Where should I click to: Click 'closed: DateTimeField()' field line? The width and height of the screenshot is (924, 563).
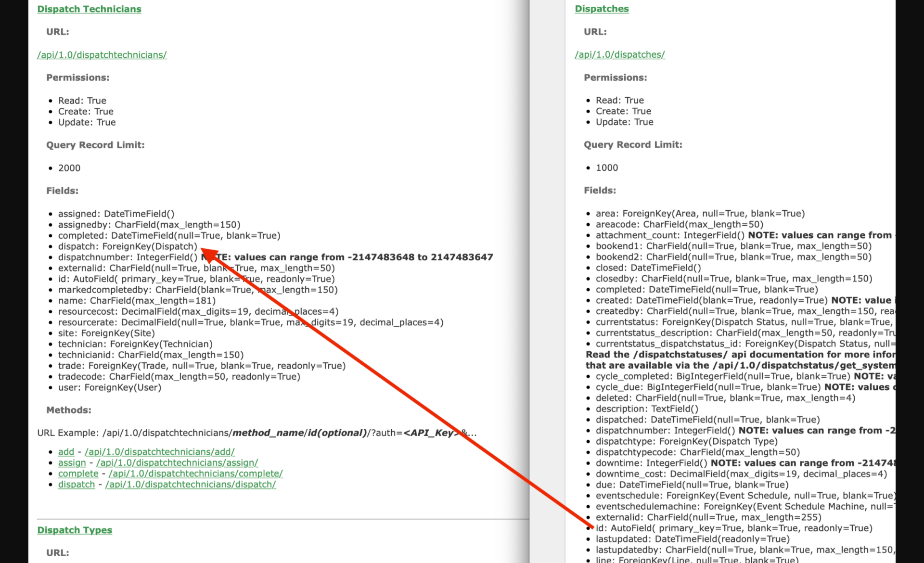tap(648, 268)
